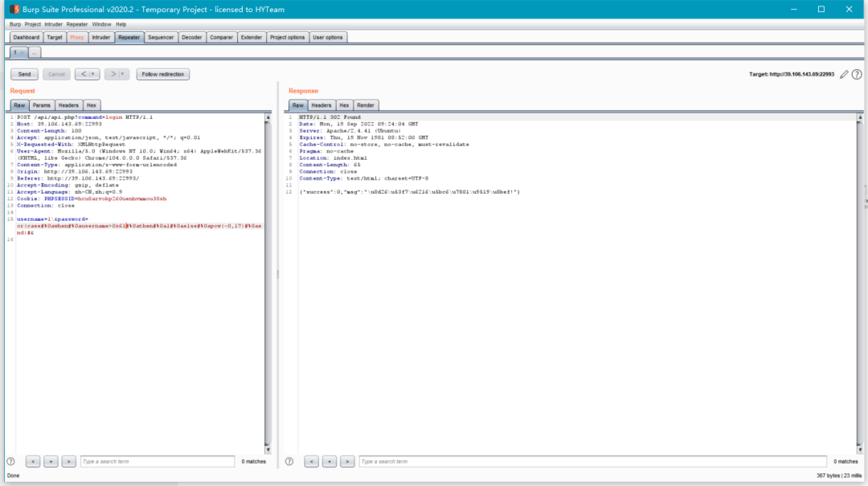Open the Help menu
The height and width of the screenshot is (486, 868).
[x=121, y=24]
